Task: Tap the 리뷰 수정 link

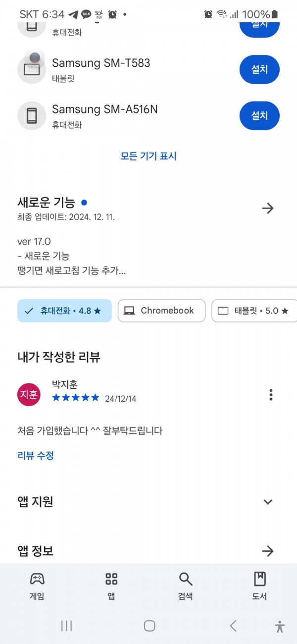Action: pyautogui.click(x=36, y=455)
